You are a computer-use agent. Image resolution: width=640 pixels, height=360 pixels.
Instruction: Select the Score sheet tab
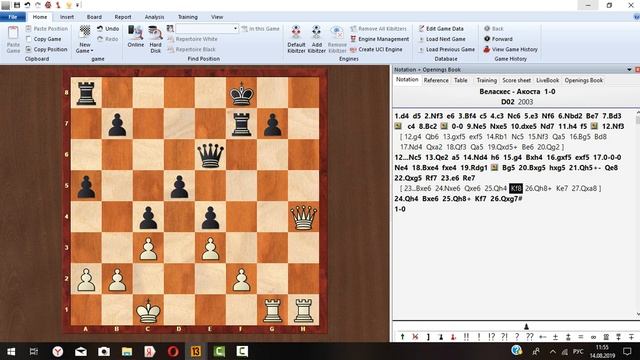pos(517,80)
